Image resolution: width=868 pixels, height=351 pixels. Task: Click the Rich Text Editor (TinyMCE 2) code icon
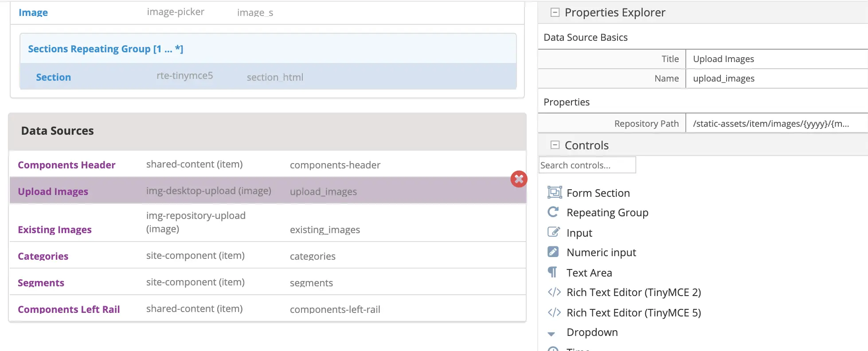[x=554, y=292]
